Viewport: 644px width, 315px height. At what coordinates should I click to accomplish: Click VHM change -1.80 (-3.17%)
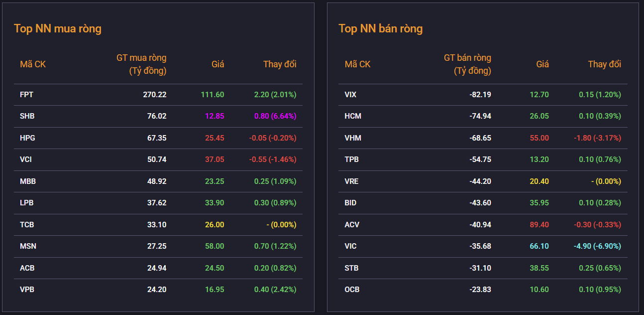[x=597, y=138]
